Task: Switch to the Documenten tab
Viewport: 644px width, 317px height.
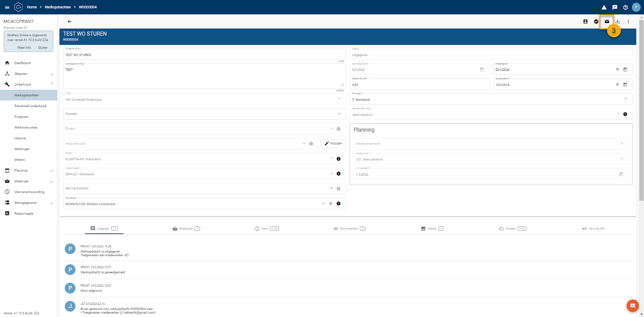Action: [349, 229]
